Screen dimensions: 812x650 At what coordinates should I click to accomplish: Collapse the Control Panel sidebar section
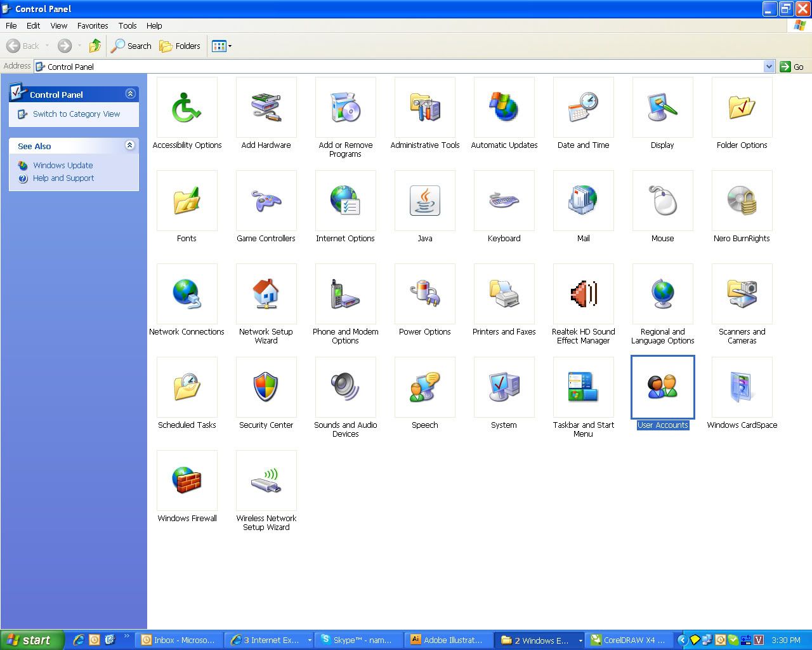click(x=130, y=94)
